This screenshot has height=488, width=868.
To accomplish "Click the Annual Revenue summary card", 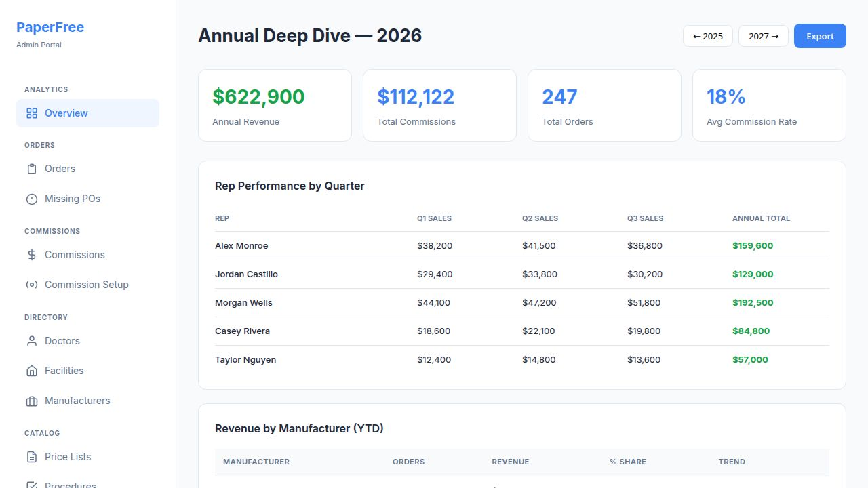I will click(275, 105).
